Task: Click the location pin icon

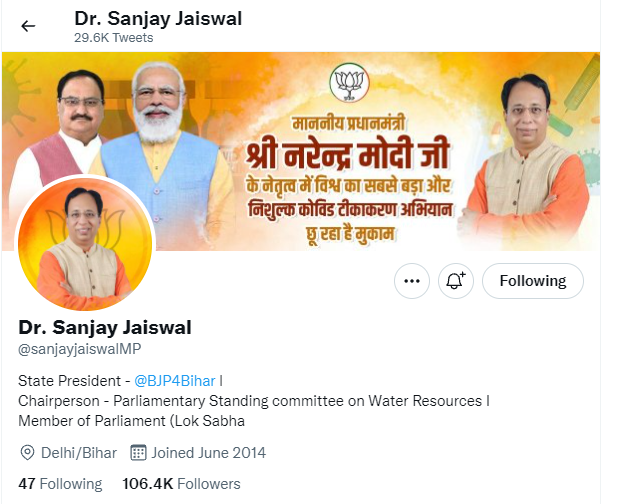Action: tap(27, 453)
